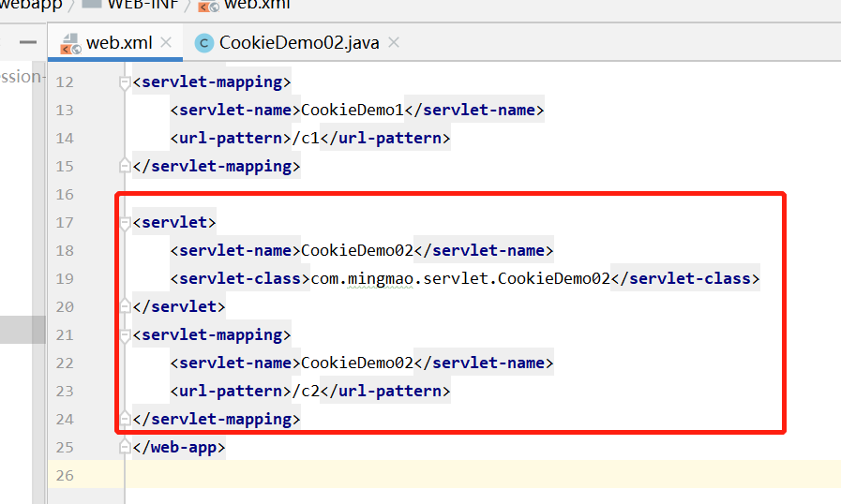Click the servlet-class opening tag on line 19

(240, 279)
